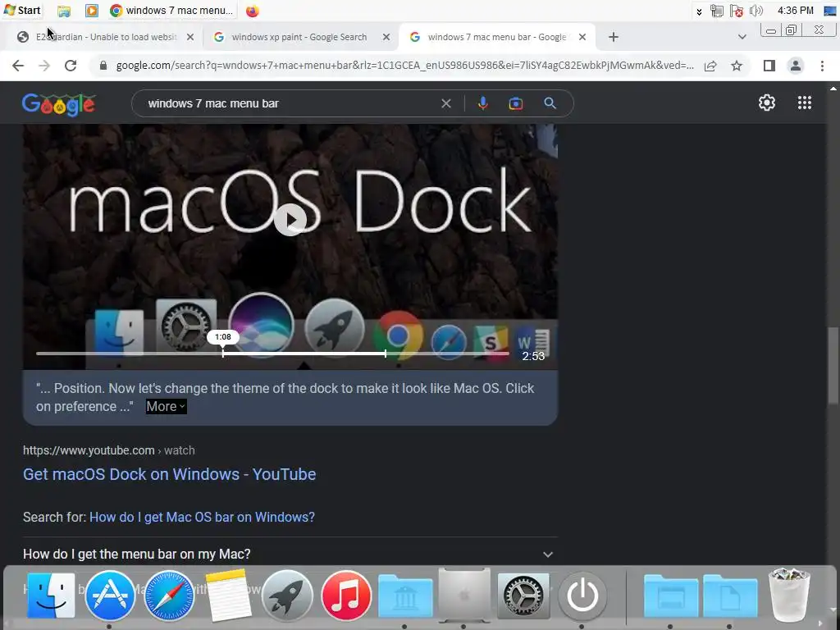
Task: Click the 4:36 PM clock
Action: 795,11
